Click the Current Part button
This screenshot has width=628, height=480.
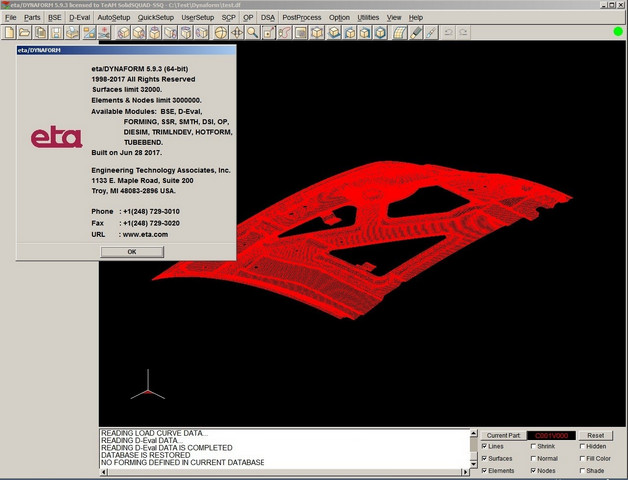[x=502, y=435]
